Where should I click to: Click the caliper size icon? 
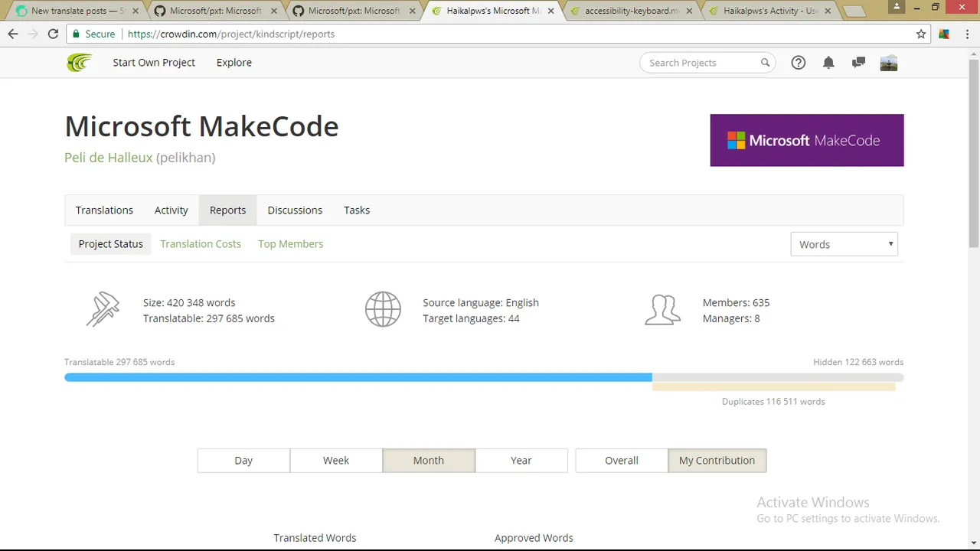pos(103,310)
